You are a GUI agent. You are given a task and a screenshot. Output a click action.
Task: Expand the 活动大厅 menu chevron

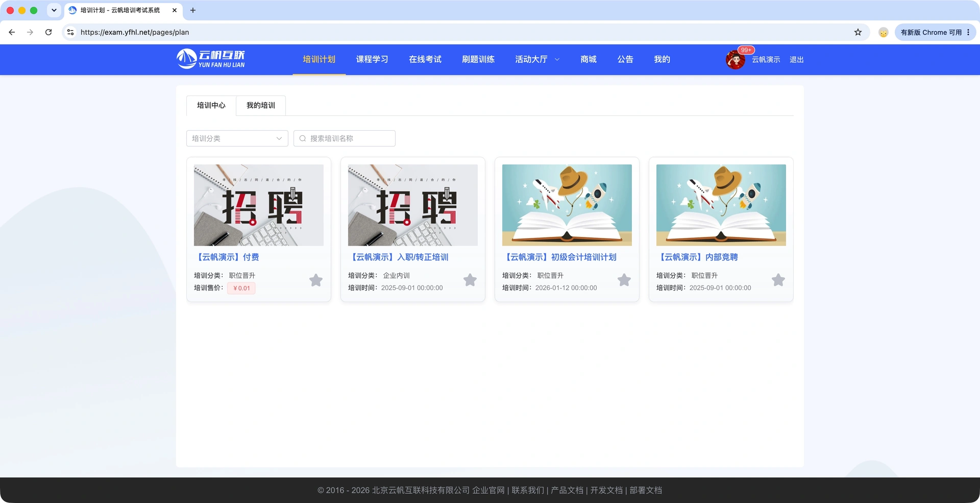click(557, 60)
